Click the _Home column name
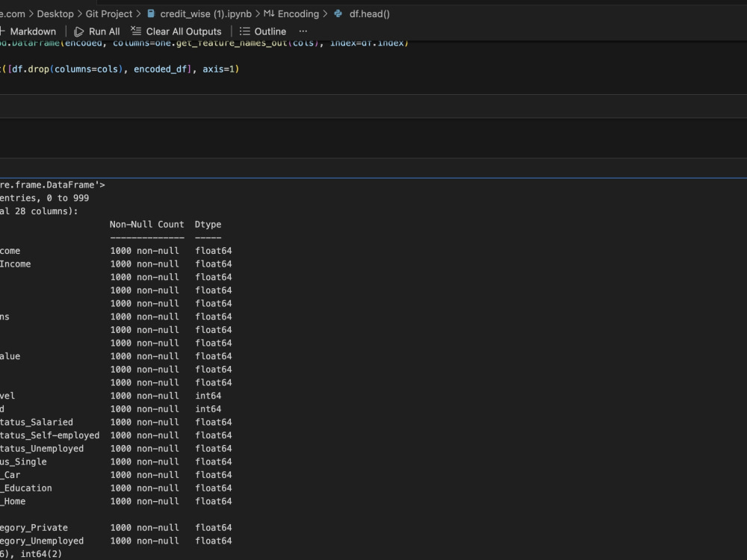The width and height of the screenshot is (747, 560). tap(13, 502)
